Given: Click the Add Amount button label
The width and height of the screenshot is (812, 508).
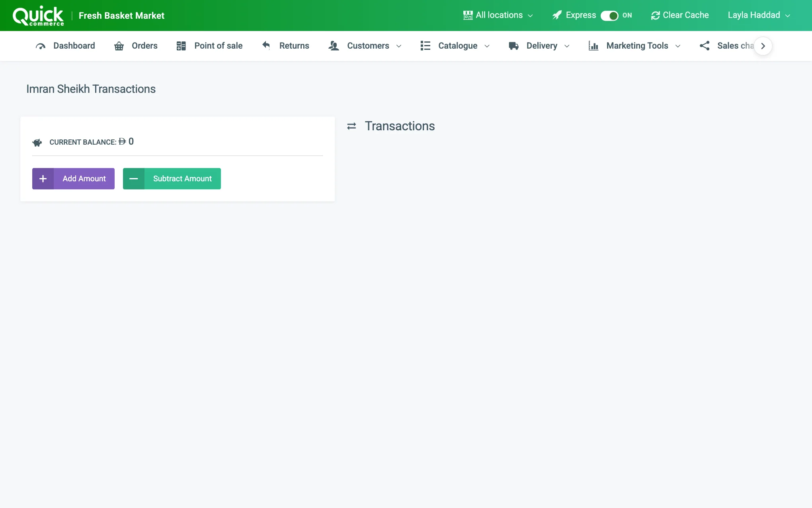Looking at the screenshot, I should coord(84,179).
